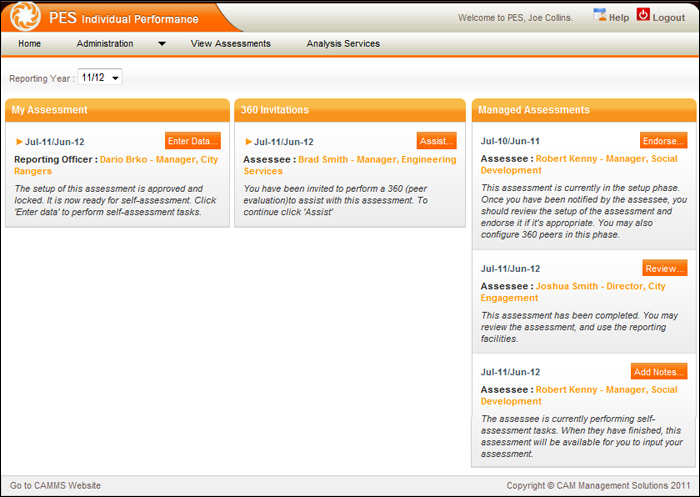
Task: Open the Reporting Year dropdown
Action: click(101, 77)
